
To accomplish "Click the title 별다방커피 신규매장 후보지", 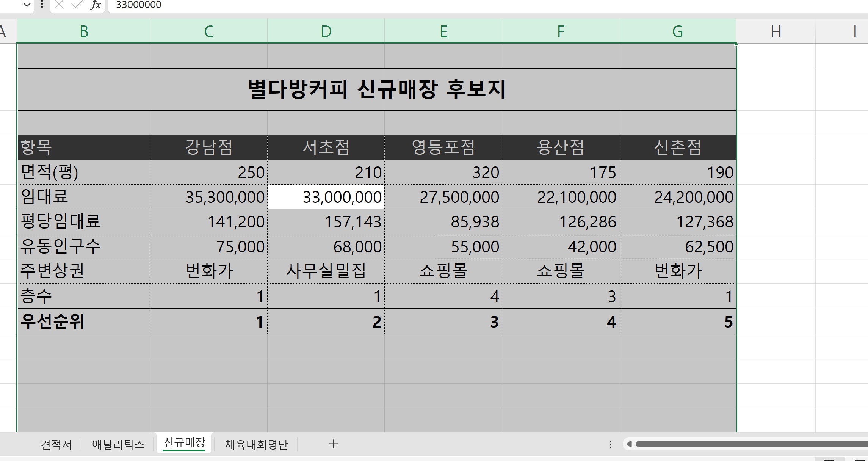I will click(376, 89).
